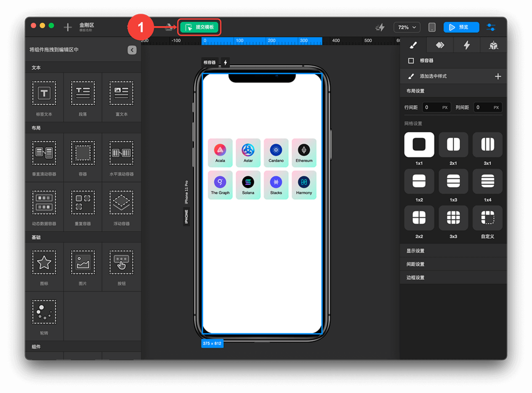Click the Astar tile in the phone preview
The width and height of the screenshot is (532, 393).
tap(248, 153)
